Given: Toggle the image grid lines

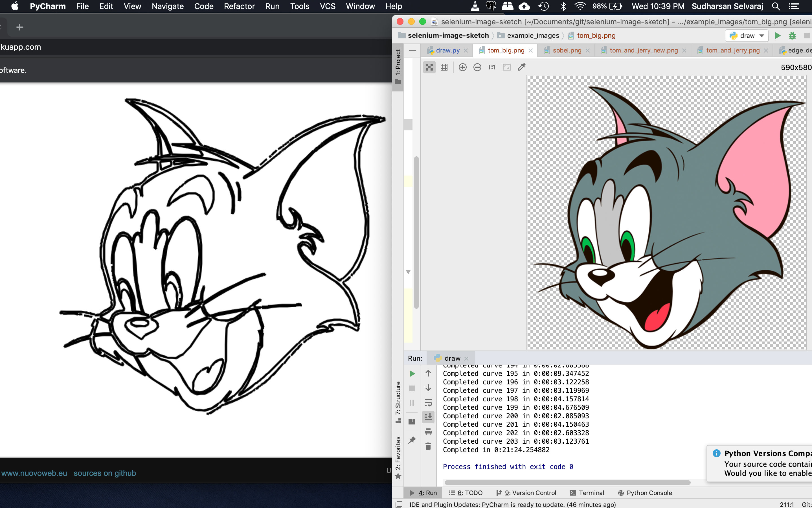Looking at the screenshot, I should 444,67.
